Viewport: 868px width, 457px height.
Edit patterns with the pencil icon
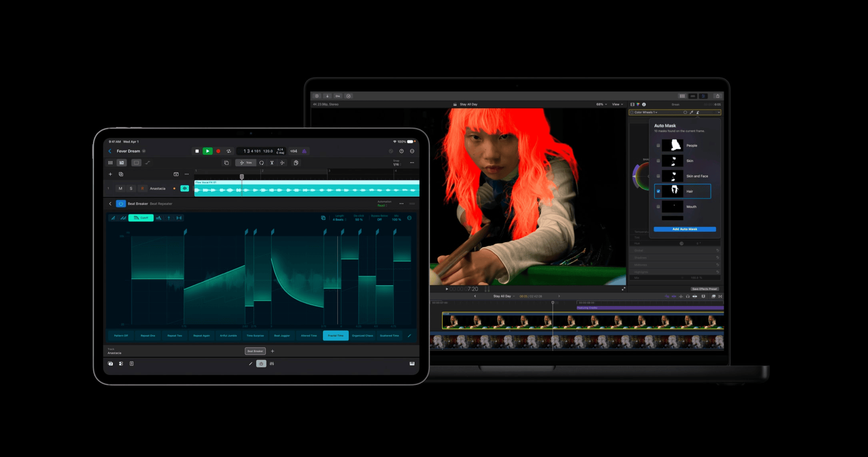coord(409,336)
